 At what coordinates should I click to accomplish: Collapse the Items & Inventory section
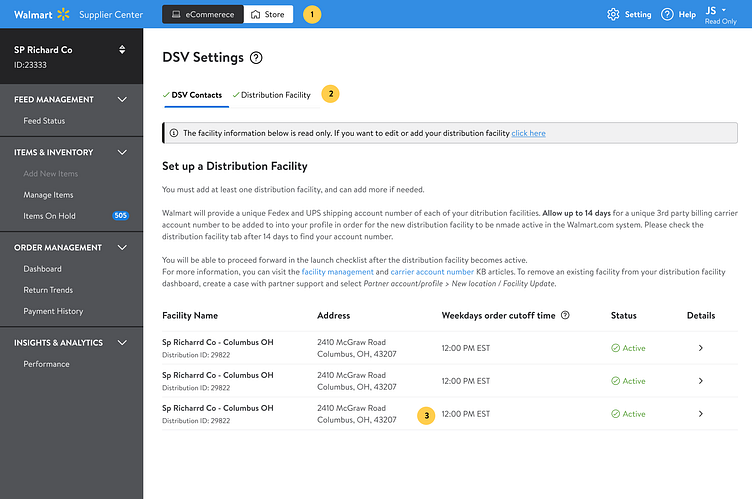[x=122, y=152]
